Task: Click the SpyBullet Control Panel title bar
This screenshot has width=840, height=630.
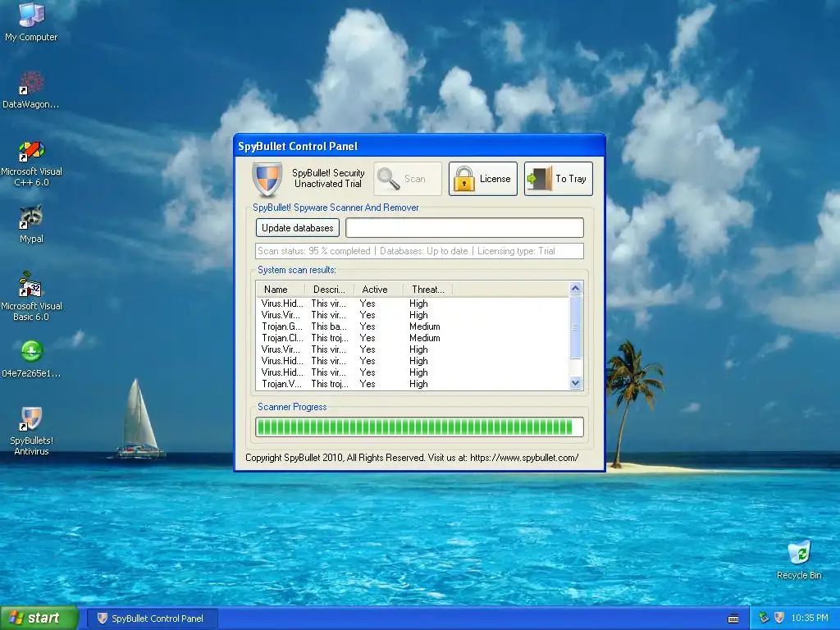Action: coord(419,146)
